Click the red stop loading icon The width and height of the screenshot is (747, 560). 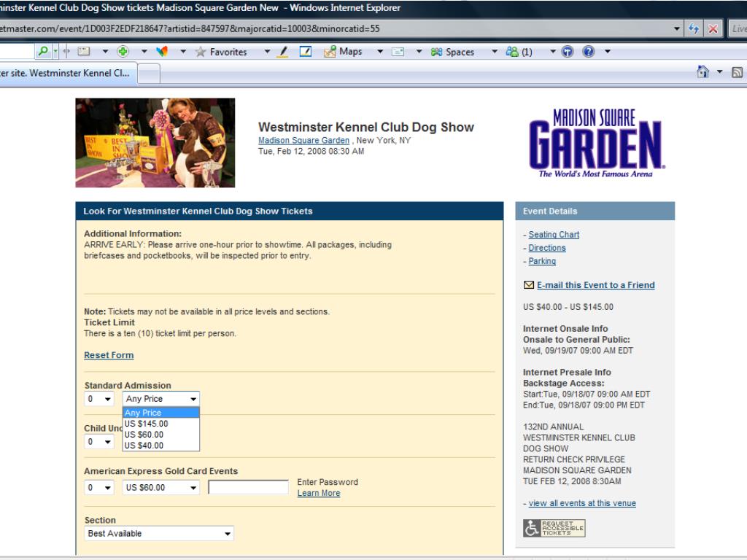[x=713, y=28]
